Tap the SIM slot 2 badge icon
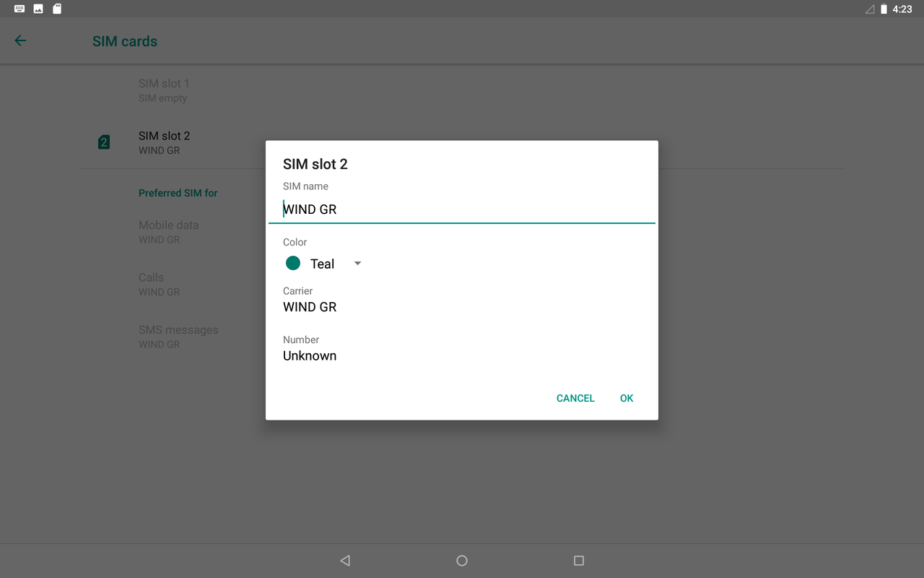The width and height of the screenshot is (924, 578). click(x=103, y=142)
